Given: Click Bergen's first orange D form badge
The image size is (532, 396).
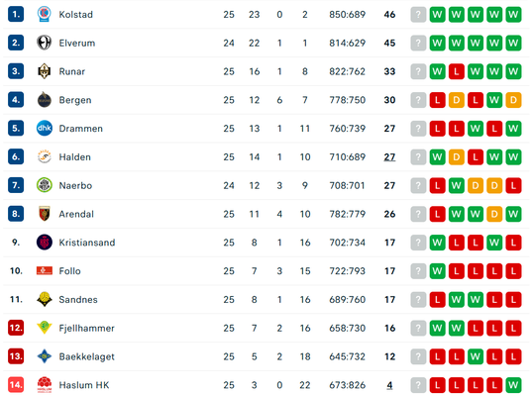Looking at the screenshot, I should coord(457,100).
